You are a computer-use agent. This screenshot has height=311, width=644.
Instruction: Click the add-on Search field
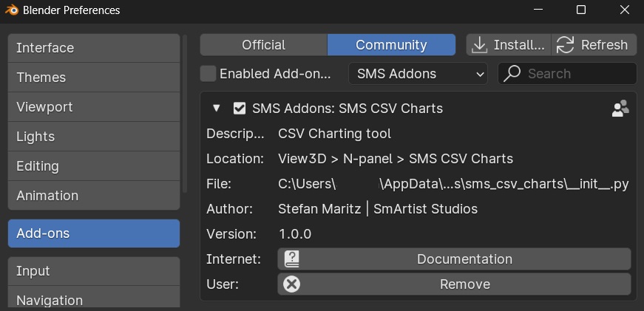click(567, 74)
